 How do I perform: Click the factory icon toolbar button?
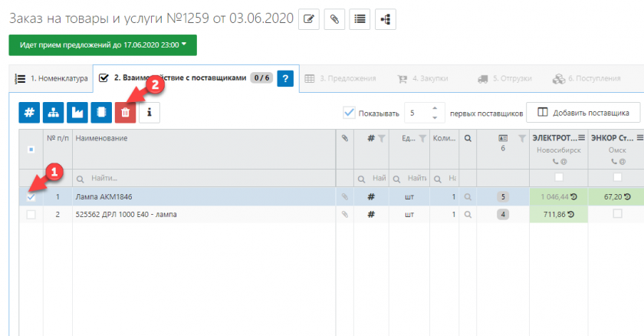77,113
